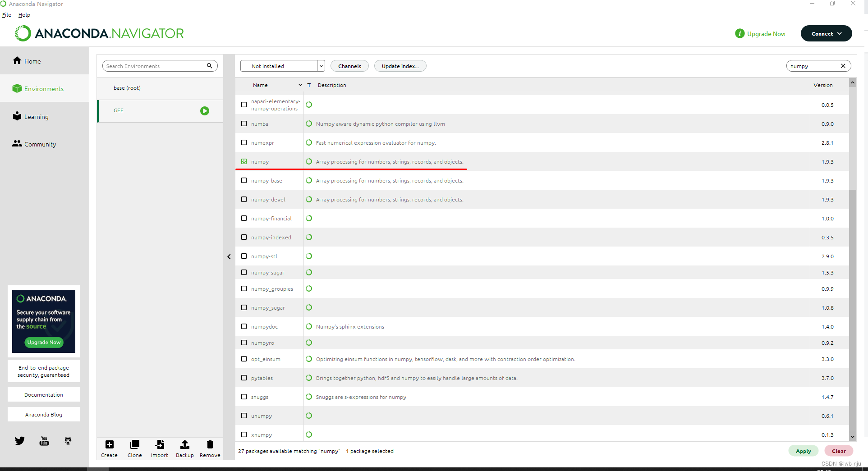Click the Upgrade Now info icon
Screen dimensions: 868x471
[739, 33]
